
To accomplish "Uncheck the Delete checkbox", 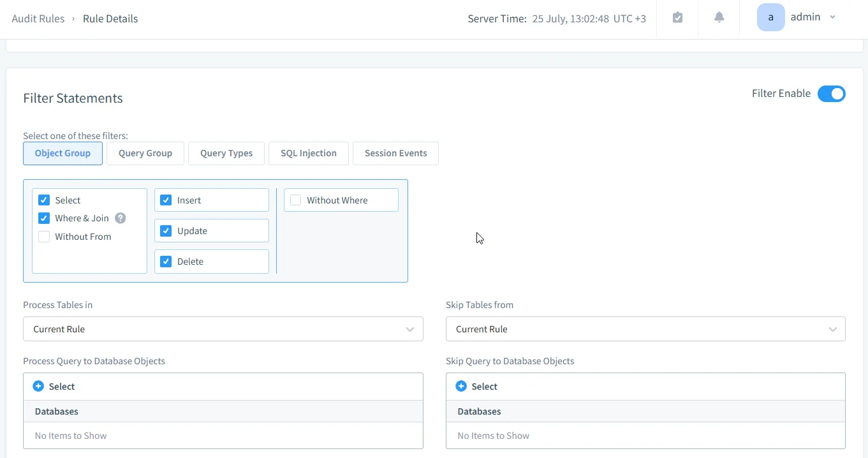I will click(166, 262).
